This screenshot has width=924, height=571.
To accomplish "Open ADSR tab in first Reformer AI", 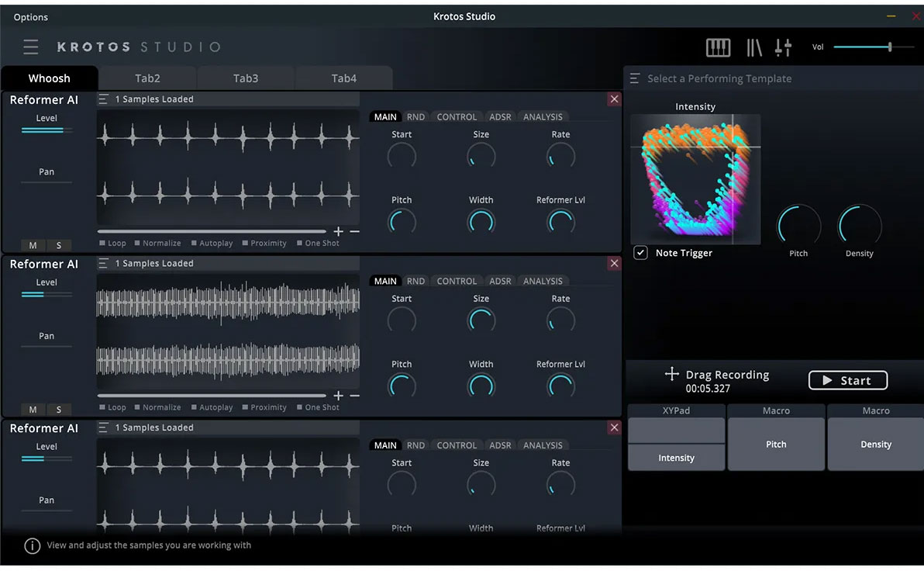I will 500,117.
